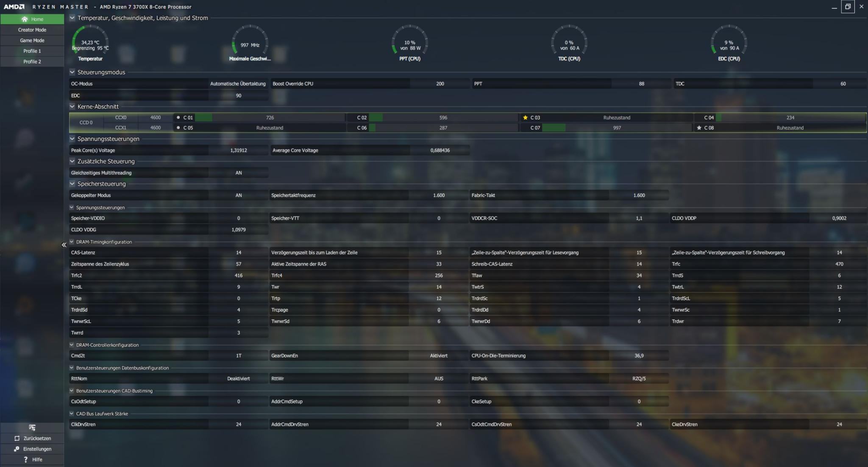Collapse the Kerne-Abschnitt section
The width and height of the screenshot is (868, 467).
click(72, 106)
